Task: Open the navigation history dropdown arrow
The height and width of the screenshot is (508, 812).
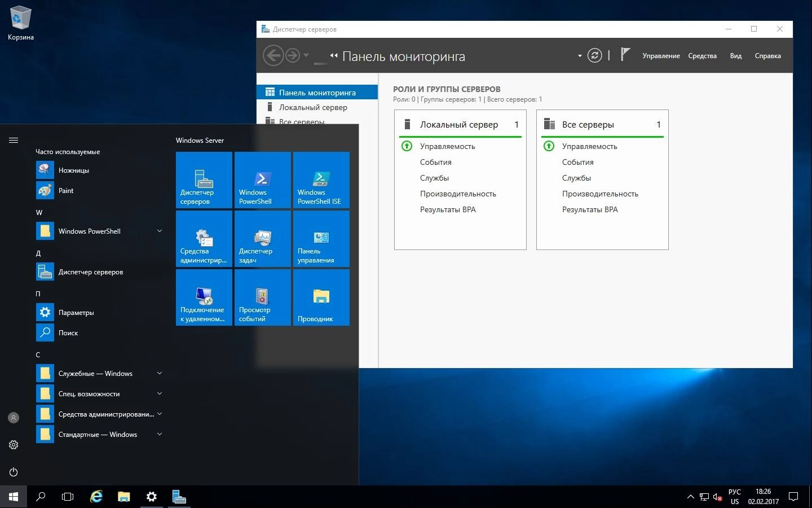Action: 306,55
